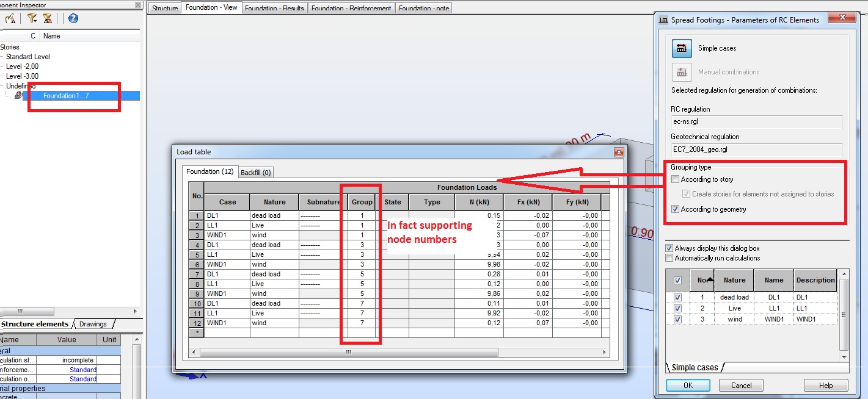
Task: Switch to the Backfill (0) tab
Action: [x=255, y=172]
